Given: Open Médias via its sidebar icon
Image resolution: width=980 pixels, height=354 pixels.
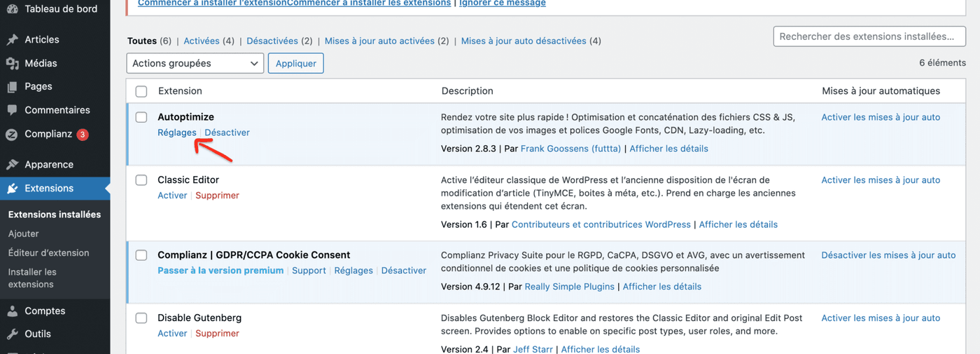Looking at the screenshot, I should coord(12,64).
